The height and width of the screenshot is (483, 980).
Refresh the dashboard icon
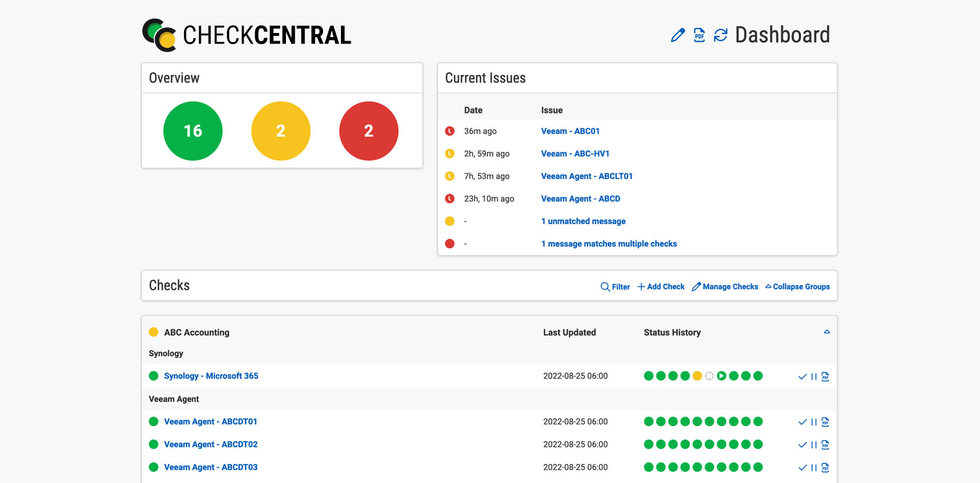click(x=721, y=35)
